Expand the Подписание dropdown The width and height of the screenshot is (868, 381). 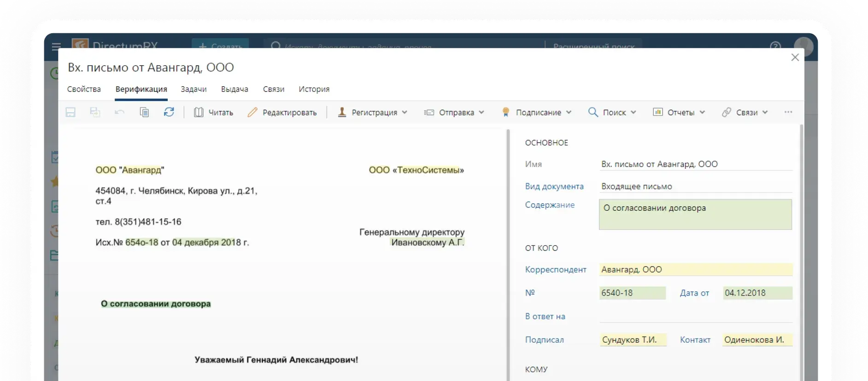tap(569, 112)
